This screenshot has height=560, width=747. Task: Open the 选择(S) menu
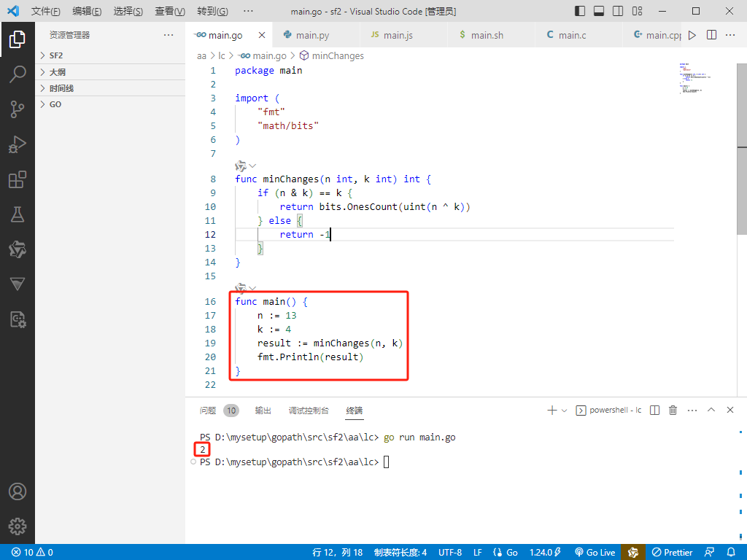coord(128,11)
